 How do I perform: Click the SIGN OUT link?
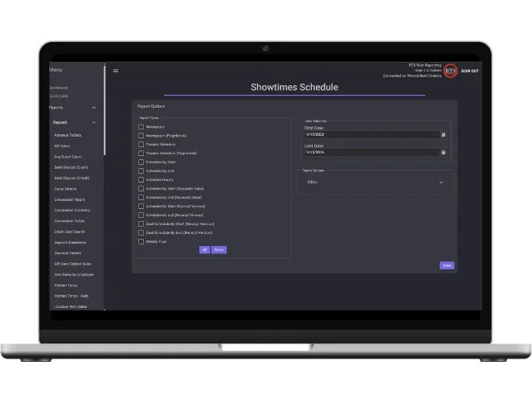coord(469,71)
